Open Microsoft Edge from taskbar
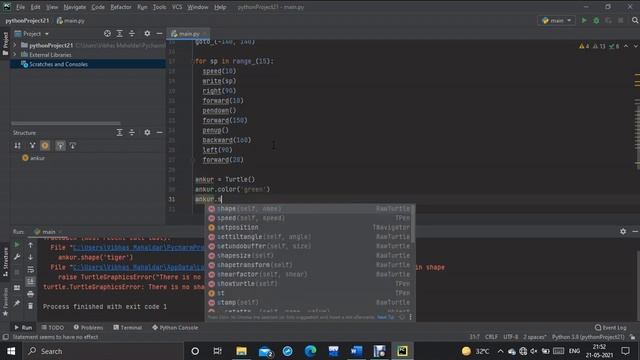This screenshot has height=360, width=640. coord(311,351)
